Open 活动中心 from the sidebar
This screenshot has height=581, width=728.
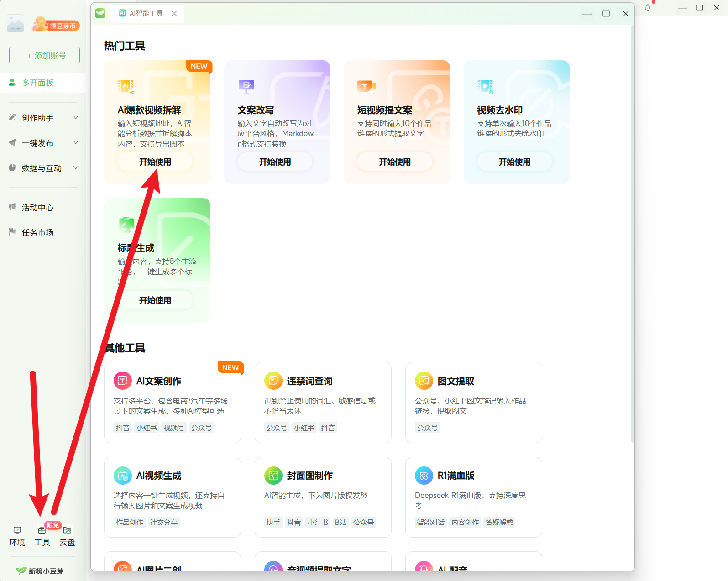tap(38, 207)
